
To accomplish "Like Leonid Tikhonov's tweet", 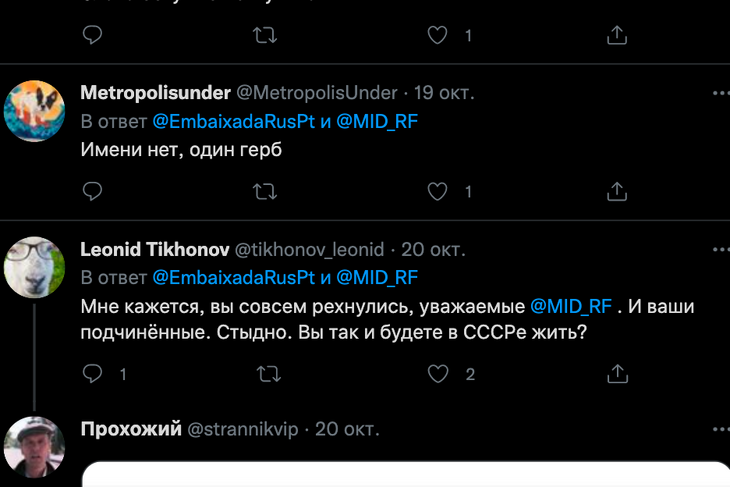I will tap(438, 374).
